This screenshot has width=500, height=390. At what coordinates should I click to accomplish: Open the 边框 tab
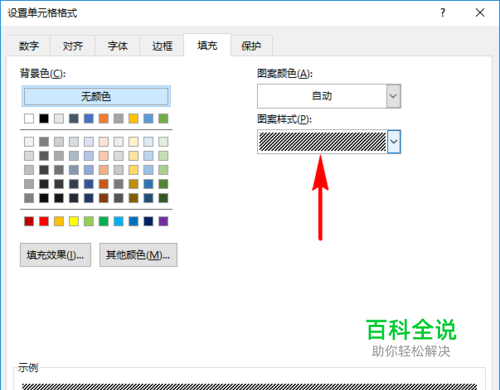[162, 46]
